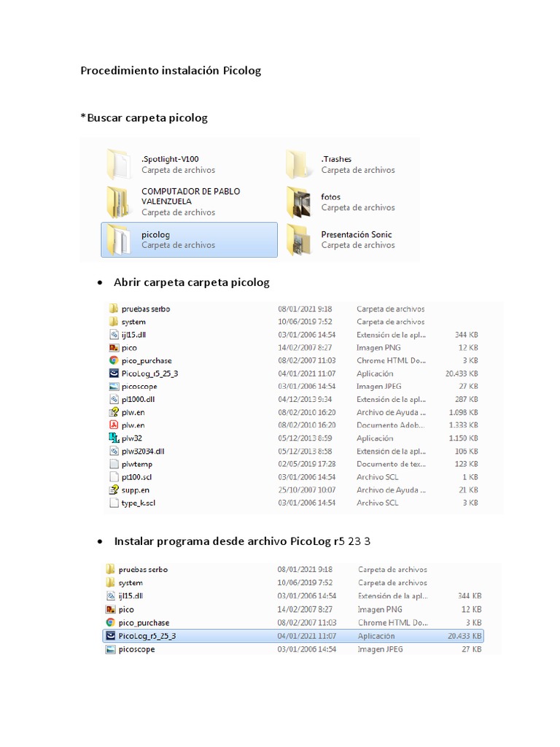The width and height of the screenshot is (560, 747).
Task: Click the folder label .Spotlight-V100
Action: (x=170, y=159)
